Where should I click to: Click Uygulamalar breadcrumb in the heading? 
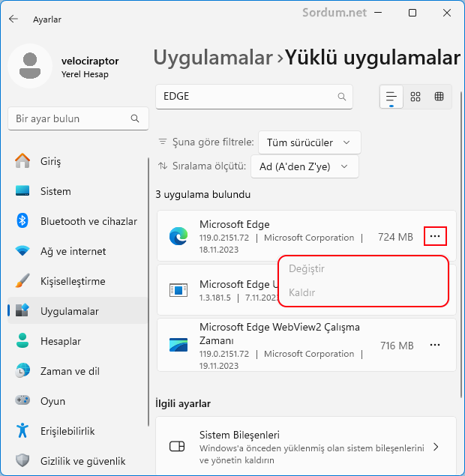(213, 58)
